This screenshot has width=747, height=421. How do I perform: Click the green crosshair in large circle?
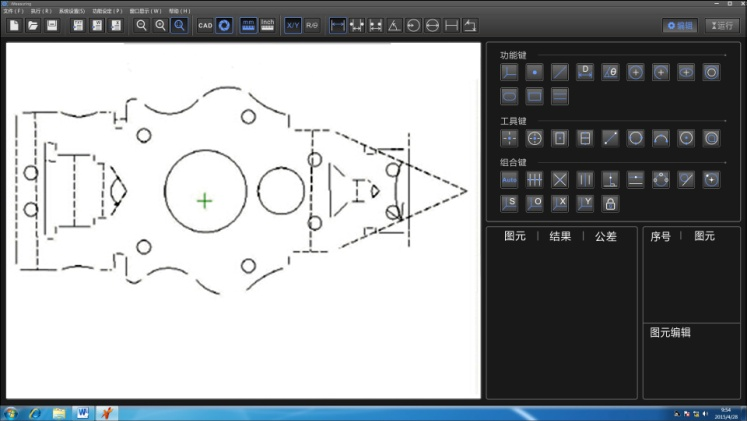[x=205, y=201]
